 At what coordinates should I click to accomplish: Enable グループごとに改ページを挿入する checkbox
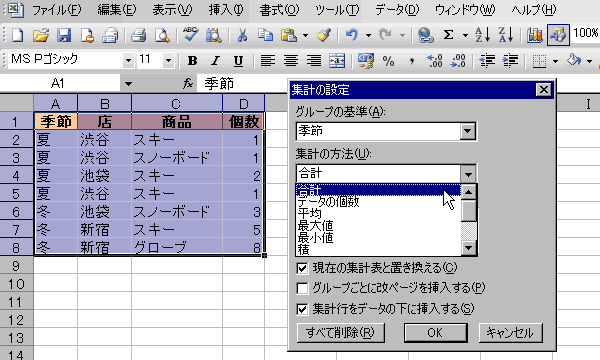point(302,288)
